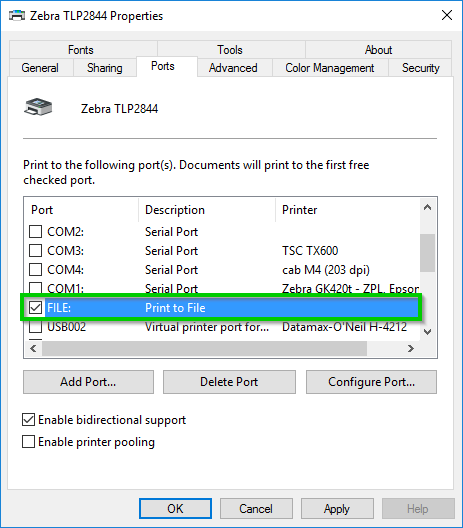This screenshot has height=528, width=463.
Task: Click the Zebra TLP2844 printer icon
Action: tap(38, 107)
